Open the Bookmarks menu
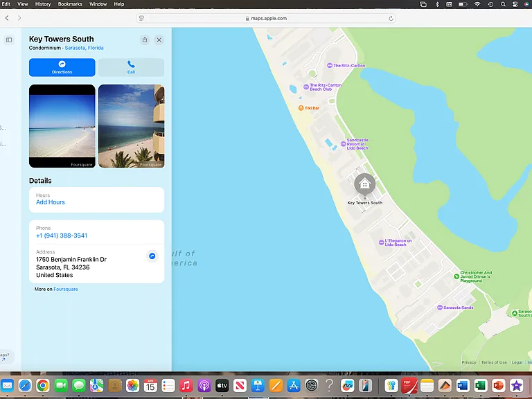This screenshot has height=399, width=532. tap(70, 4)
